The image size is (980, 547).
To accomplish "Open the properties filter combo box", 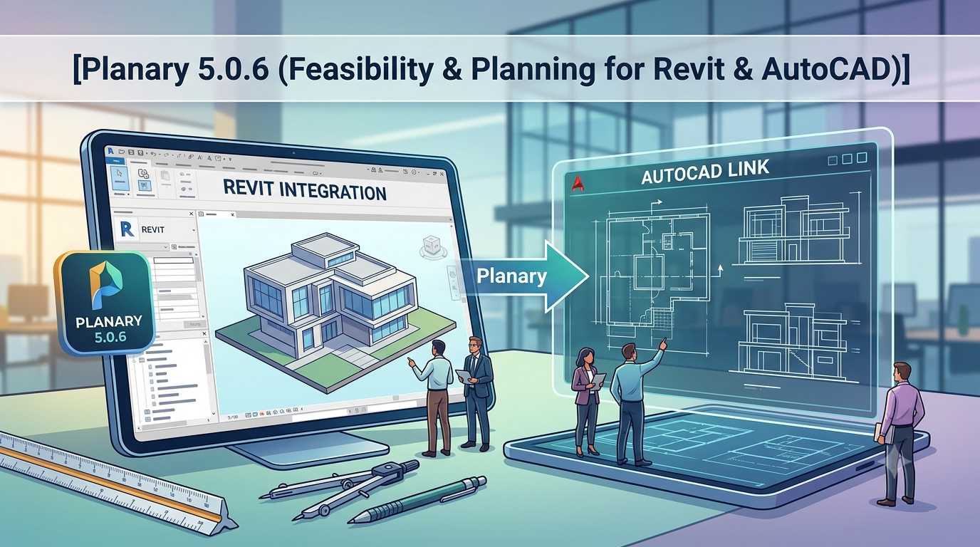I will click(x=142, y=246).
